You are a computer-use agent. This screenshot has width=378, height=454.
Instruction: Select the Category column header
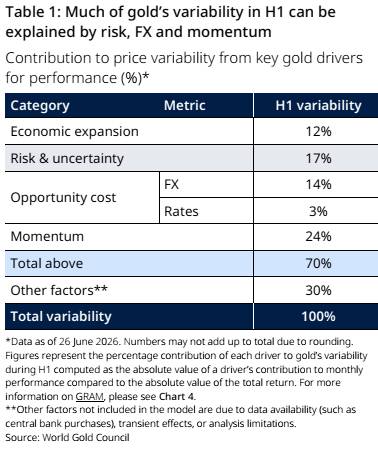point(40,106)
